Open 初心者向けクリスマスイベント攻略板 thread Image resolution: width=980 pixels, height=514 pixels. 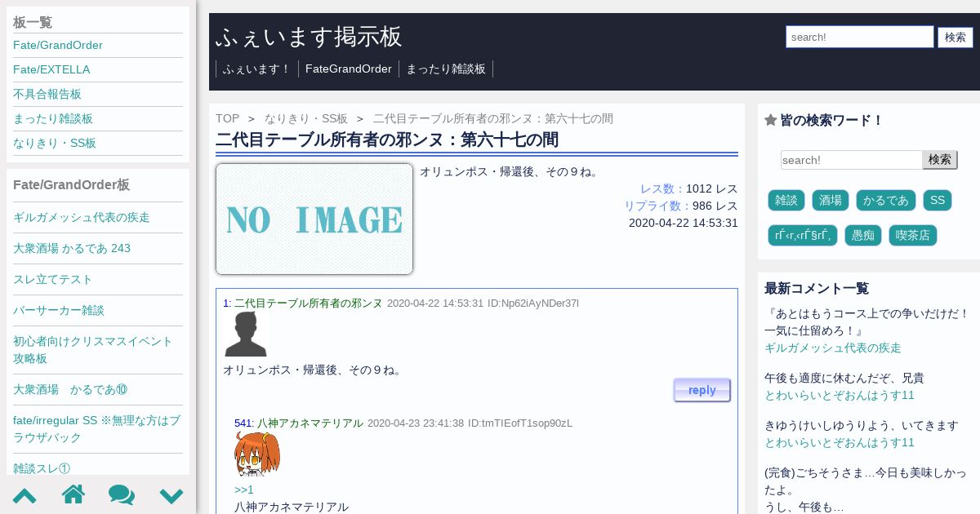coord(93,349)
